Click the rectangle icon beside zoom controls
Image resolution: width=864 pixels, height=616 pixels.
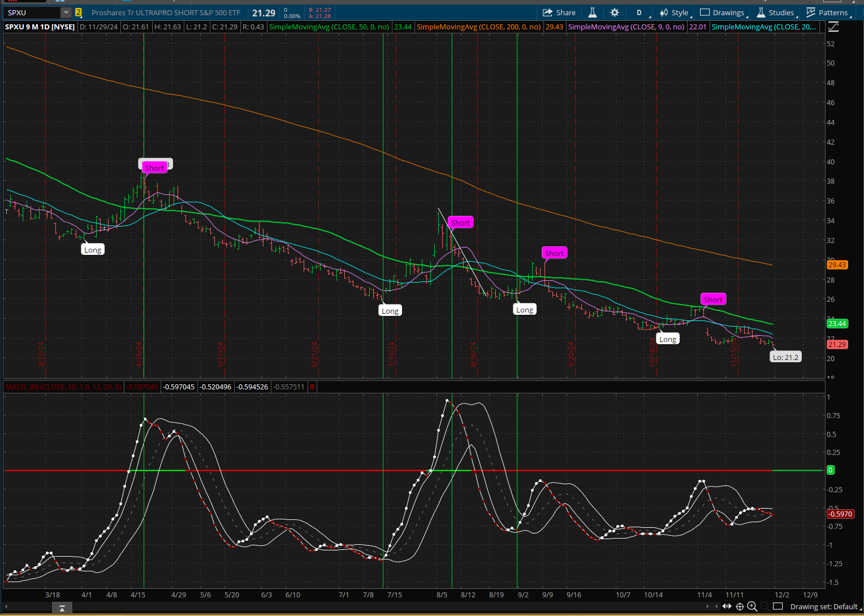[x=778, y=606]
